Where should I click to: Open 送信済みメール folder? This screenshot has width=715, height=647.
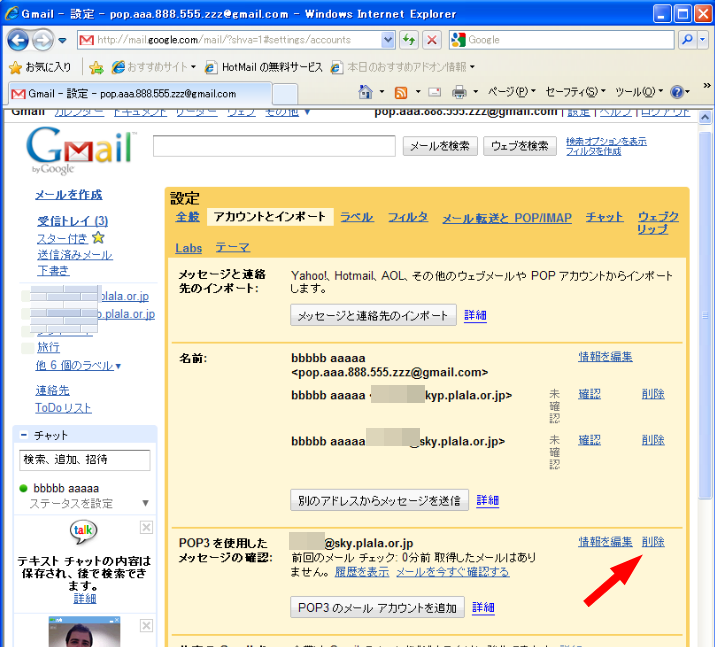(x=75, y=255)
